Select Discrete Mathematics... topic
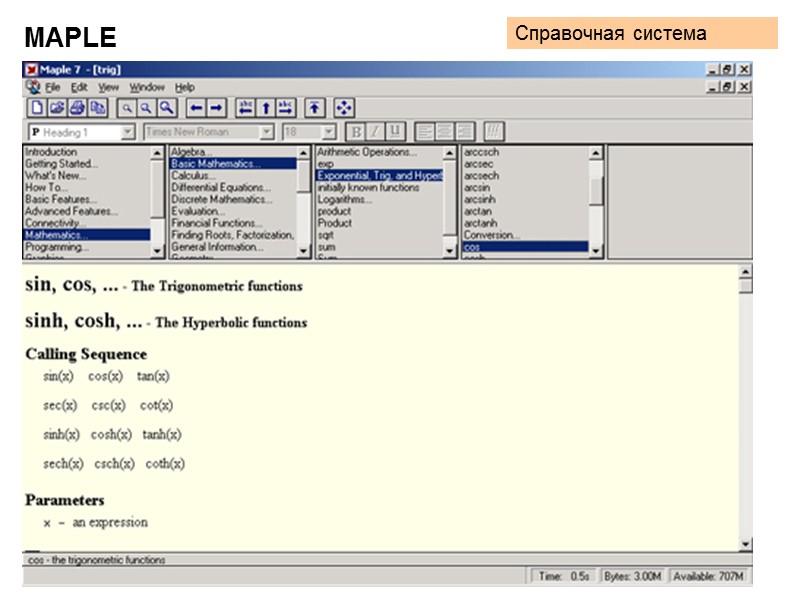 pos(221,199)
